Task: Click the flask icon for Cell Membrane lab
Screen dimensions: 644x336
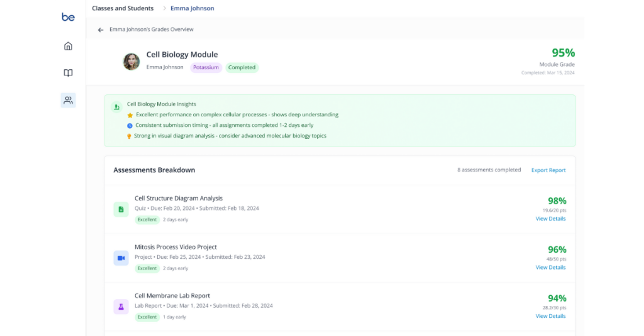Action: pos(121,307)
